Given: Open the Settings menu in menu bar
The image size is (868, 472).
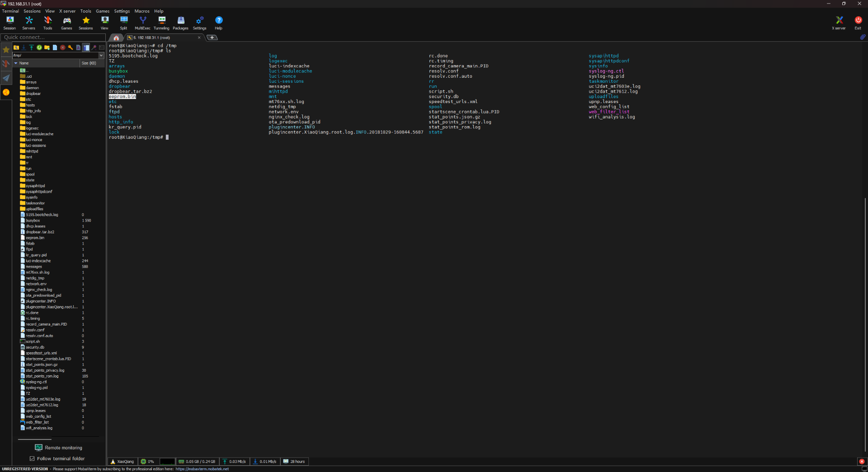Looking at the screenshot, I should 122,11.
